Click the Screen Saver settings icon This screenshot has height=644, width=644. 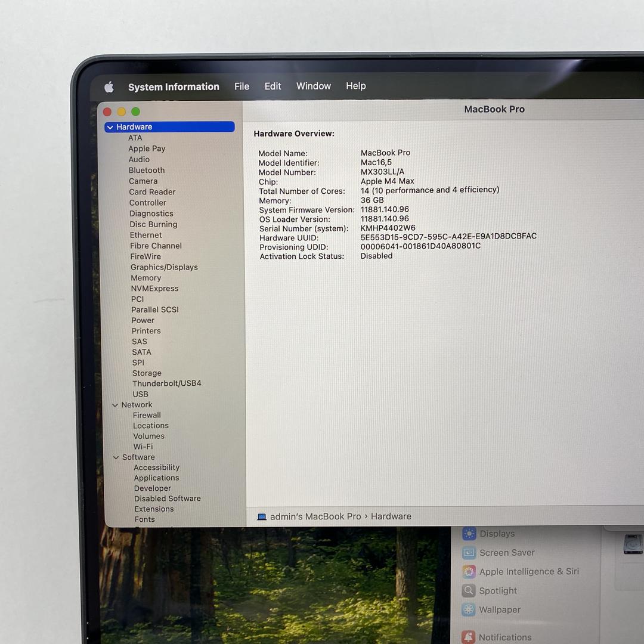469,553
